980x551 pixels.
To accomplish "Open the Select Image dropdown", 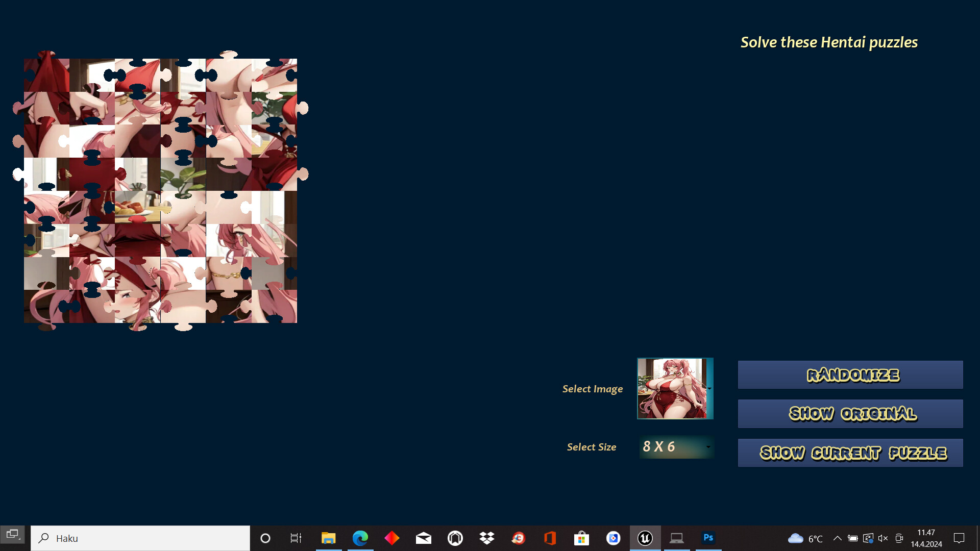I will (x=708, y=388).
